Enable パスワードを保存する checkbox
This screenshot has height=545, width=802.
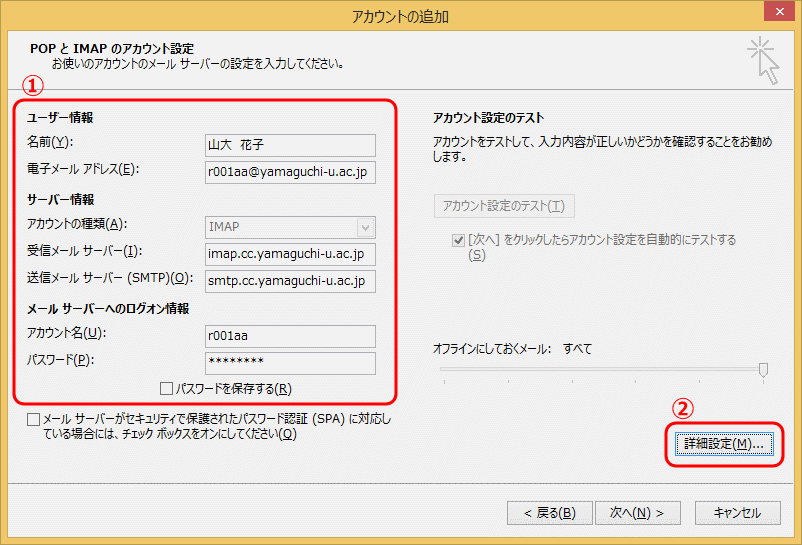(x=166, y=389)
